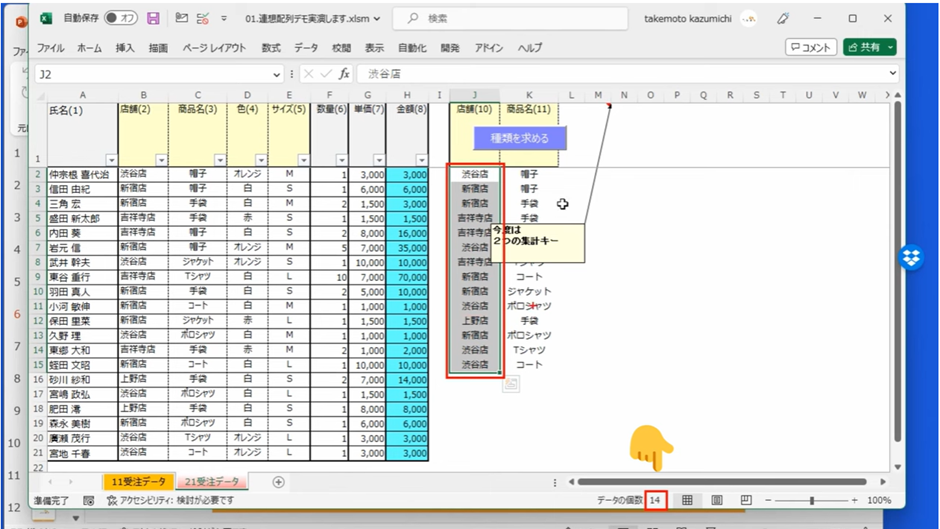Add a new sheet with plus icon

(279, 482)
